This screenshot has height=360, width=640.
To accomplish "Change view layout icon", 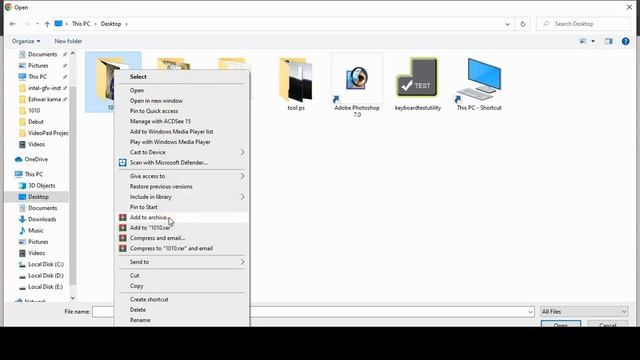I will (x=583, y=41).
